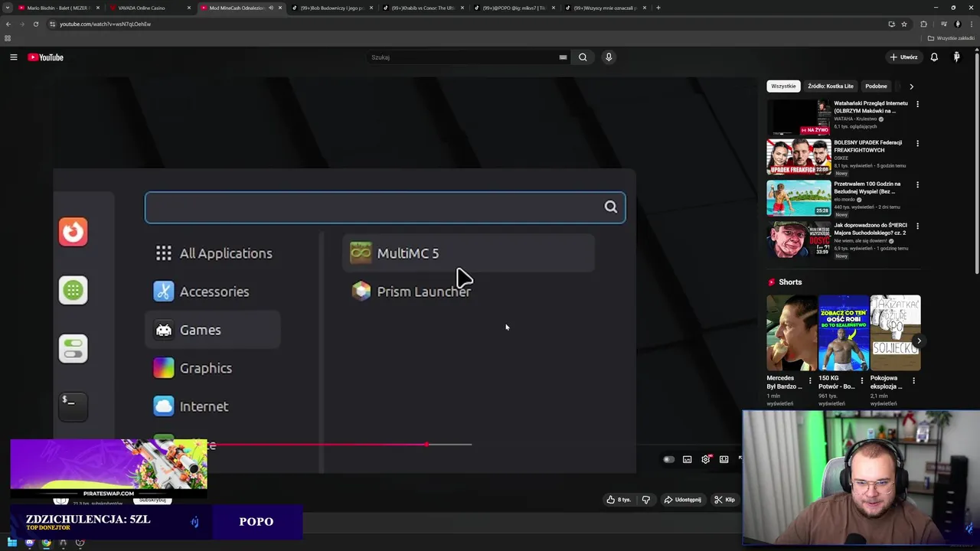Mute the playing MineCash tab via speaker icon
980x551 pixels.
[x=270, y=8]
